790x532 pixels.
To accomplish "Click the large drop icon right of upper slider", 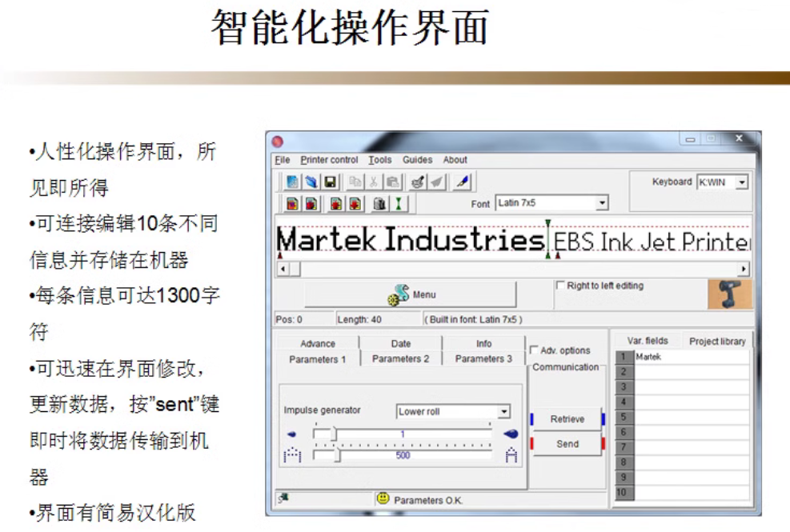I will point(511,434).
